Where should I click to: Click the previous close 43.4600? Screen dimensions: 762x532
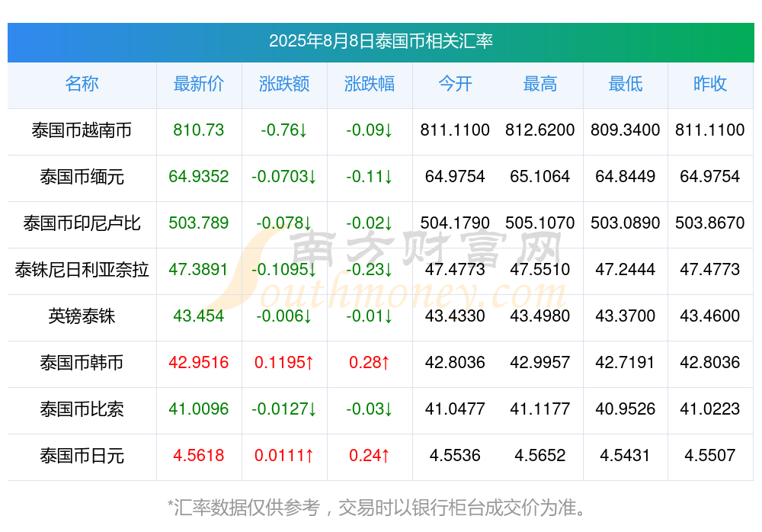pyautogui.click(x=710, y=316)
